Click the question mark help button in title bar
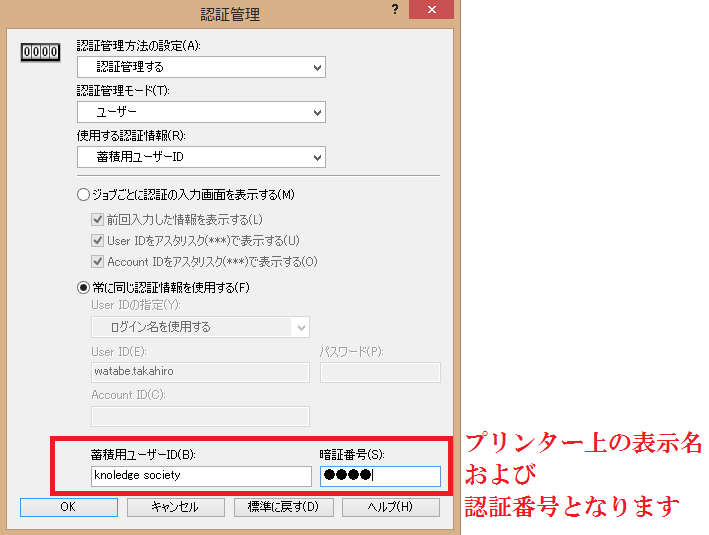The height and width of the screenshot is (535, 709). coord(396,10)
